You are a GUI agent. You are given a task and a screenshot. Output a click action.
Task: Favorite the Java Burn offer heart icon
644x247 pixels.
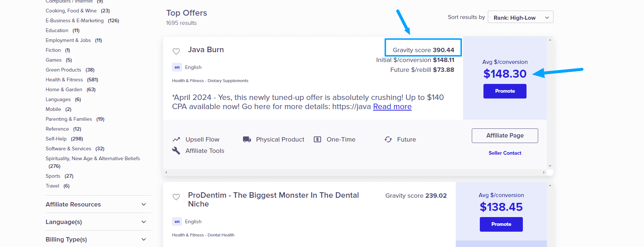point(176,51)
